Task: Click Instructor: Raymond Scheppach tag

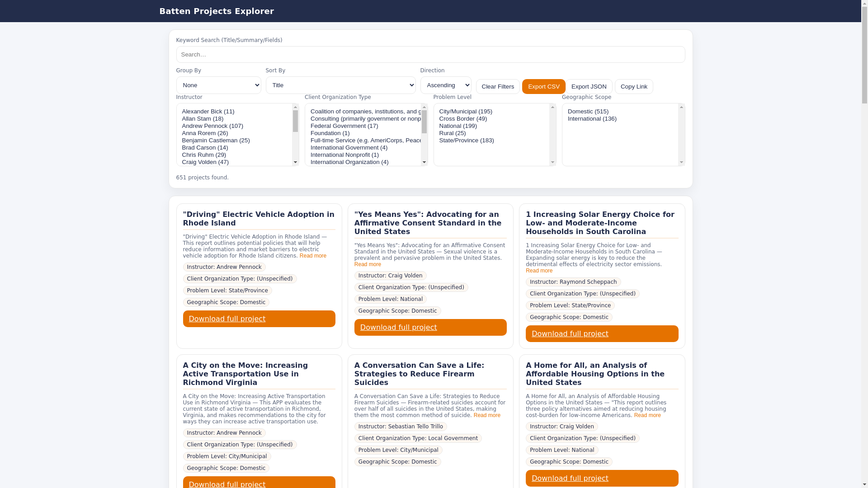Action: pos(573,282)
